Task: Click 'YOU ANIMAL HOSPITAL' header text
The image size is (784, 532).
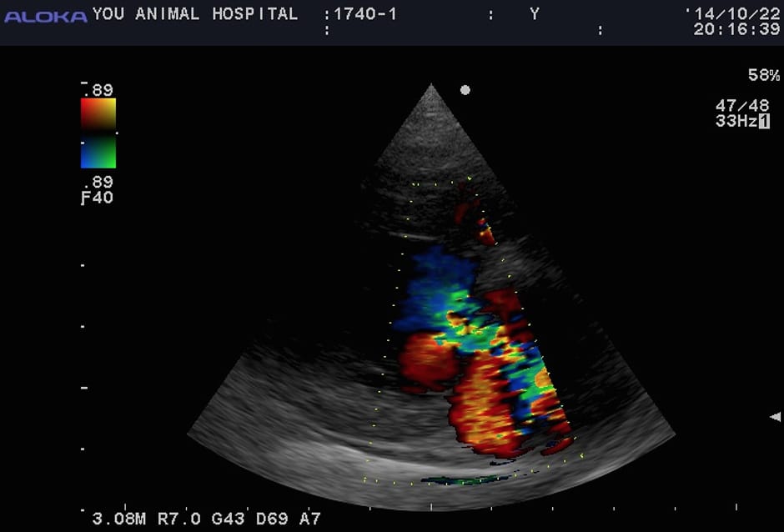Action: pos(195,14)
